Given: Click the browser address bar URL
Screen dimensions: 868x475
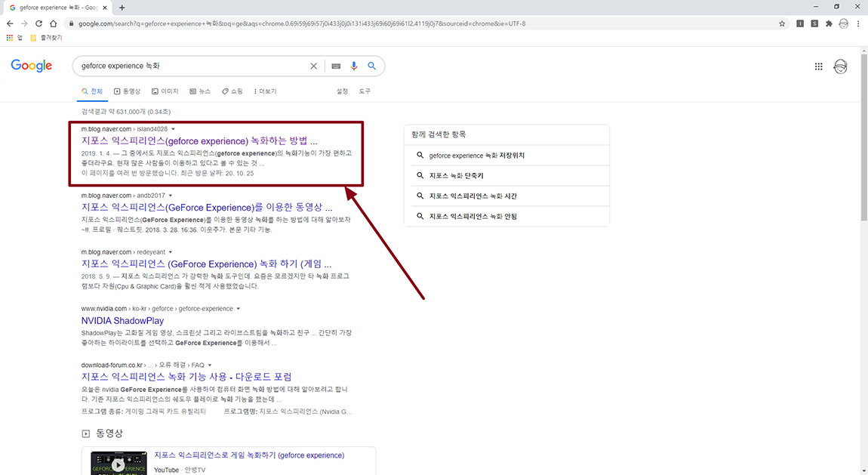Looking at the screenshot, I should point(302,24).
